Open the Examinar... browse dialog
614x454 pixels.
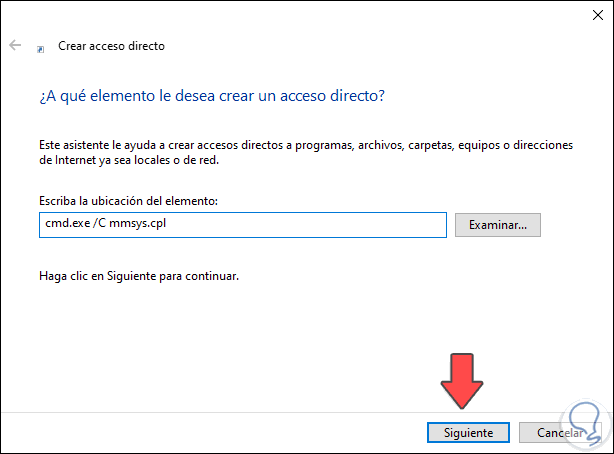click(497, 225)
